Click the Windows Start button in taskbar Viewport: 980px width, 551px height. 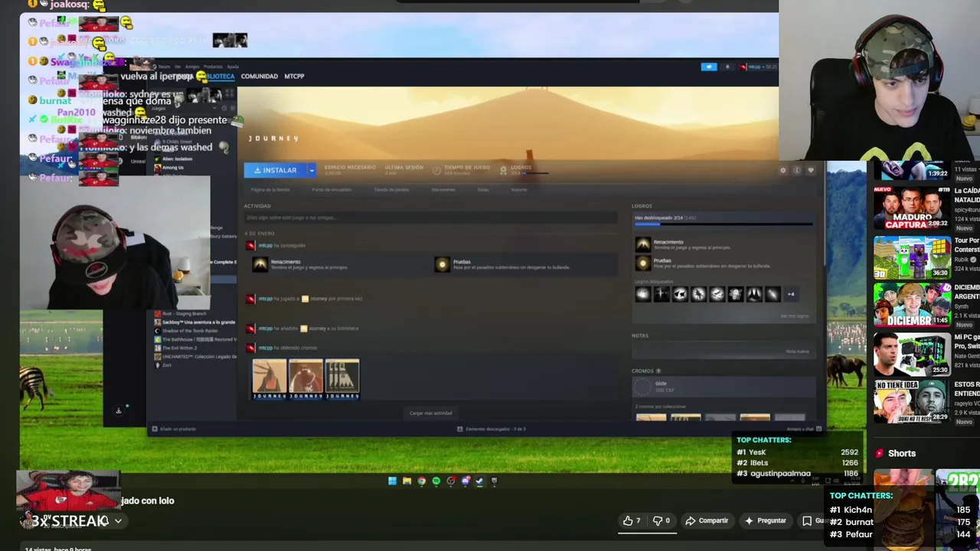(392, 481)
